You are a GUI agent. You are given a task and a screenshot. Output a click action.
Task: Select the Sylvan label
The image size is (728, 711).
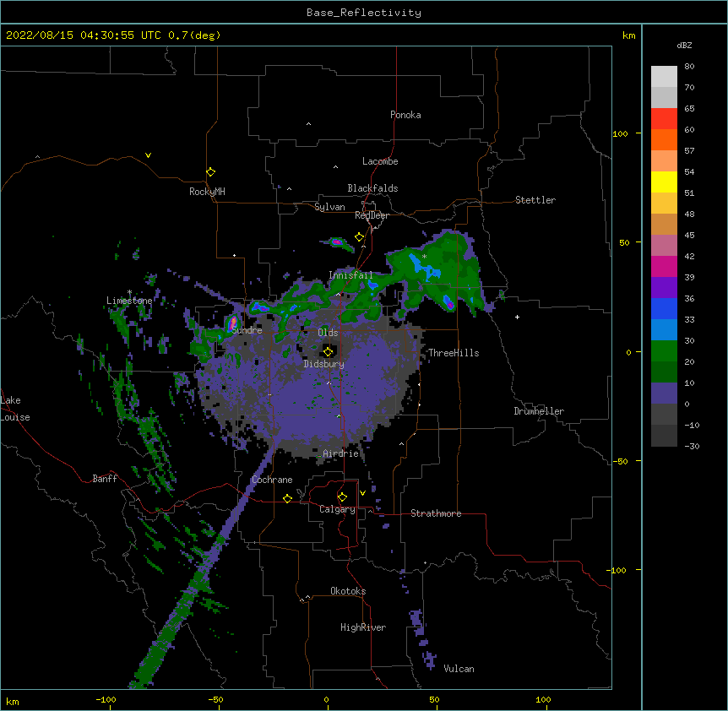329,207
